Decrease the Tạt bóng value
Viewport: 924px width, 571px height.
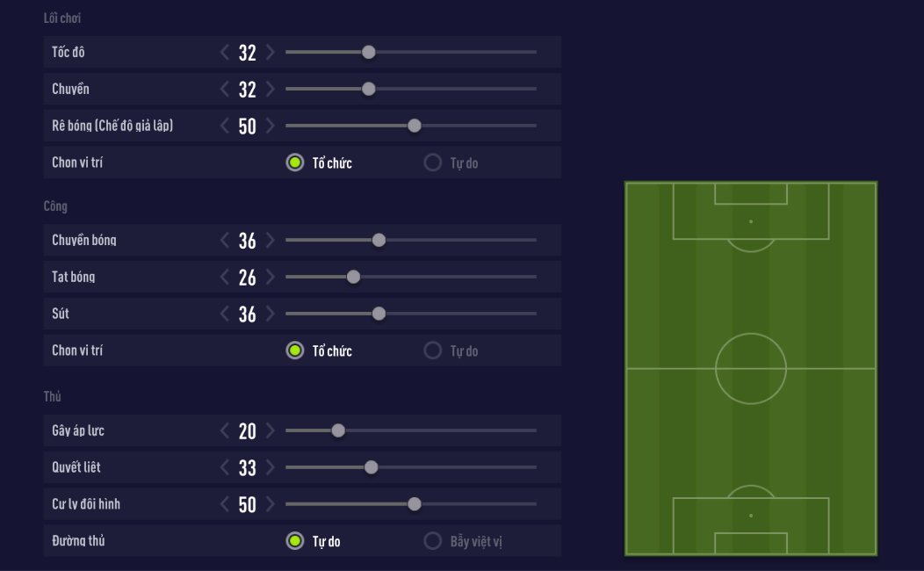(x=225, y=278)
